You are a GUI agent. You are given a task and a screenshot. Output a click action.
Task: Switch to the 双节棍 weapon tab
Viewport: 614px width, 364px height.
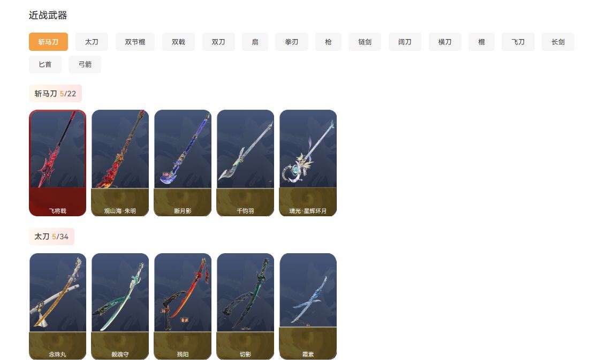(x=135, y=42)
